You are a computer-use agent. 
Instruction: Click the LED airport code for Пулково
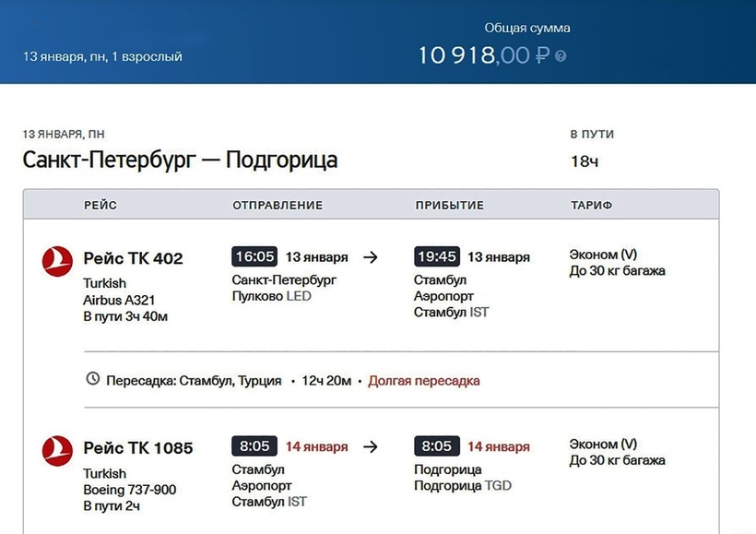click(299, 297)
